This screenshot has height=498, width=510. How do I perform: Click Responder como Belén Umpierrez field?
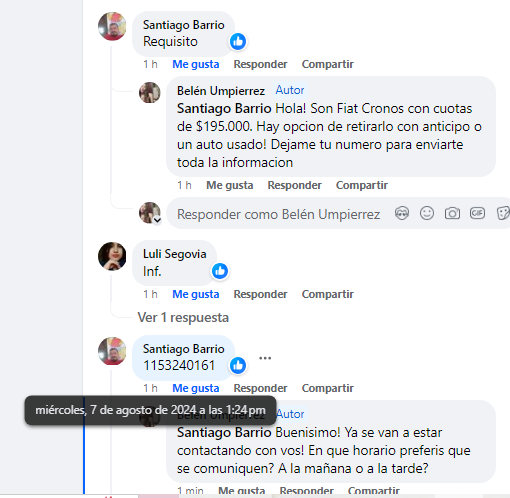pos(278,214)
